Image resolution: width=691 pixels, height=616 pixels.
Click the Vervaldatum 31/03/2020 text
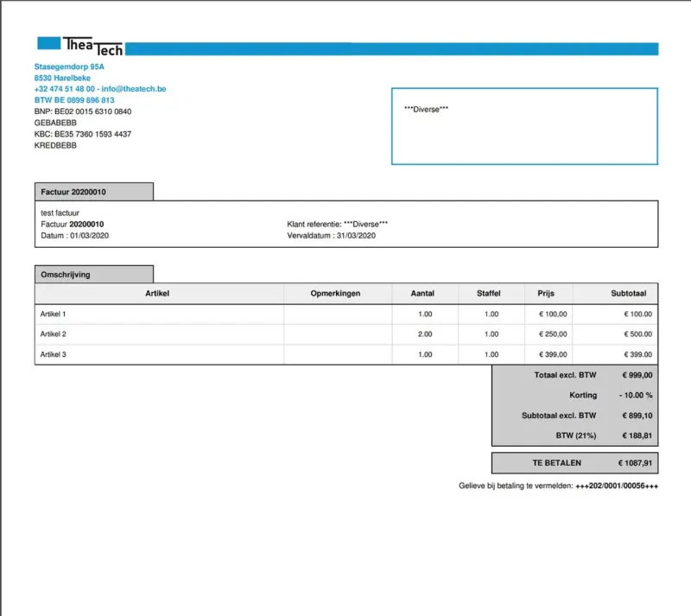click(x=332, y=236)
